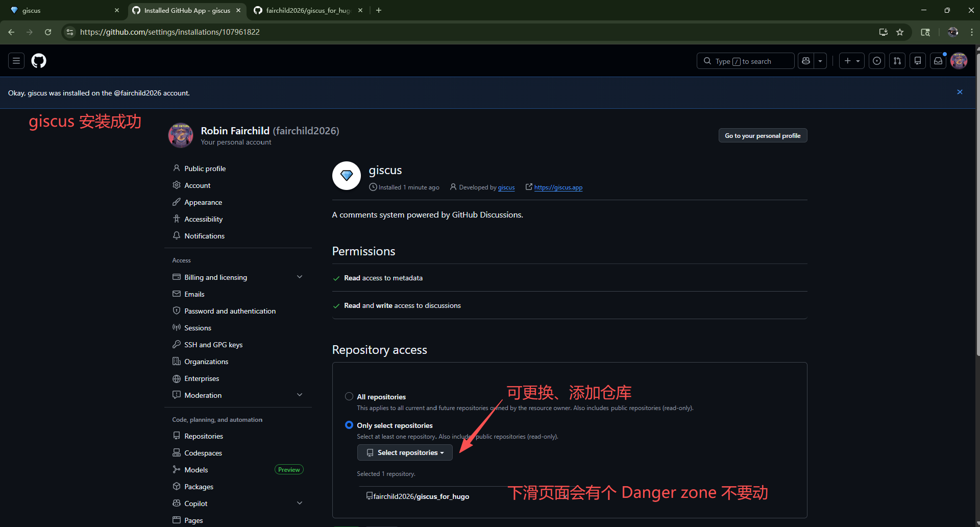Screen dimensions: 980x527
Task: Open the Issues icon in header
Action: pyautogui.click(x=877, y=61)
